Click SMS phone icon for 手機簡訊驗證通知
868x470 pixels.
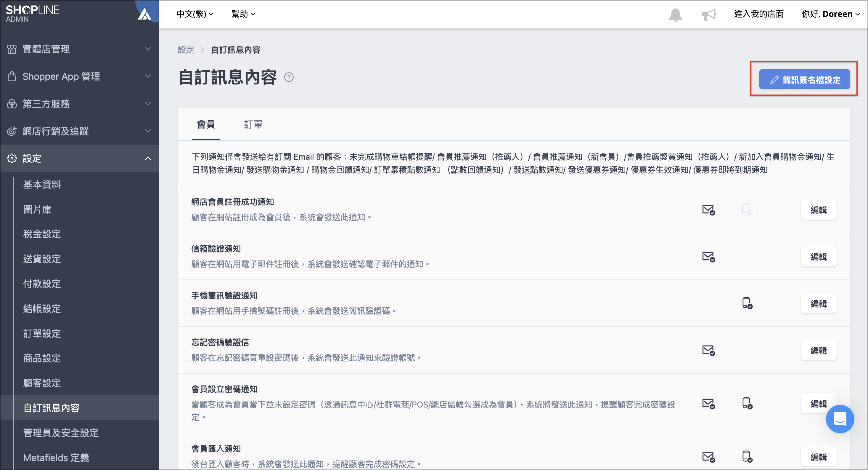(x=747, y=303)
